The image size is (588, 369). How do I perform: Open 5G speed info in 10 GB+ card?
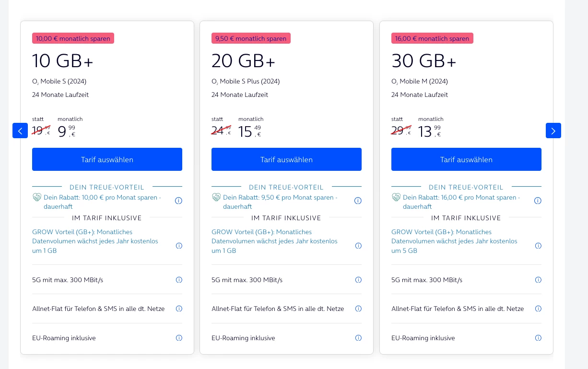click(x=179, y=280)
